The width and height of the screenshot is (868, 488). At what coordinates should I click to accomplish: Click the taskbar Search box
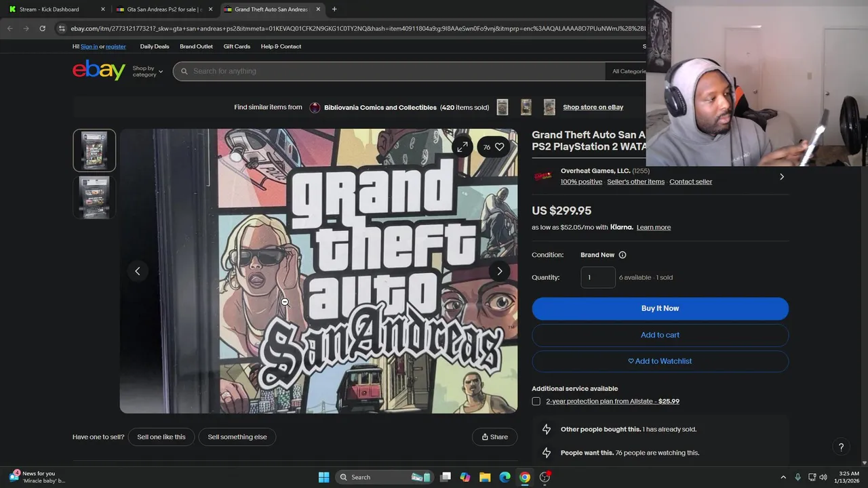click(384, 477)
